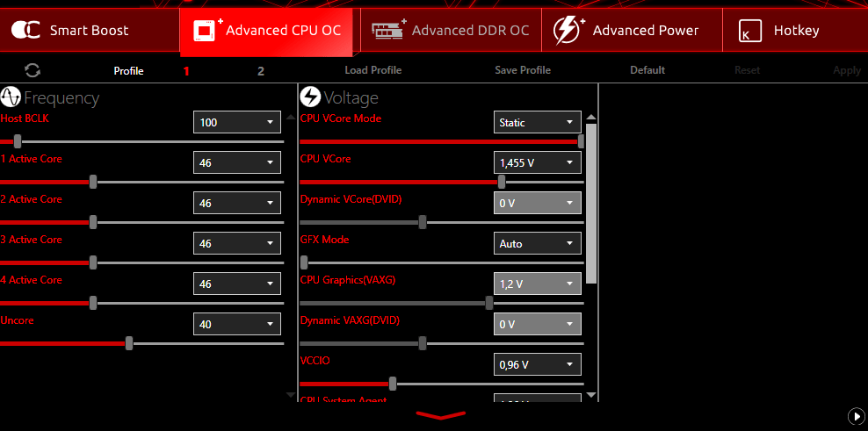The image size is (868, 431).
Task: Click the Uncore label
Action: pyautogui.click(x=18, y=320)
